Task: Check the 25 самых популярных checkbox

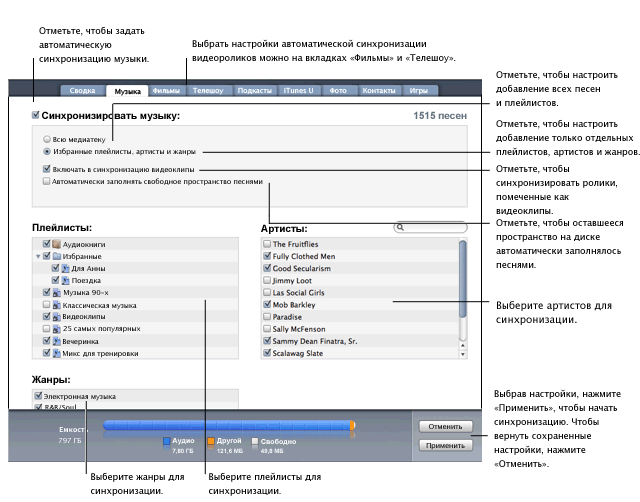Action: point(46,329)
